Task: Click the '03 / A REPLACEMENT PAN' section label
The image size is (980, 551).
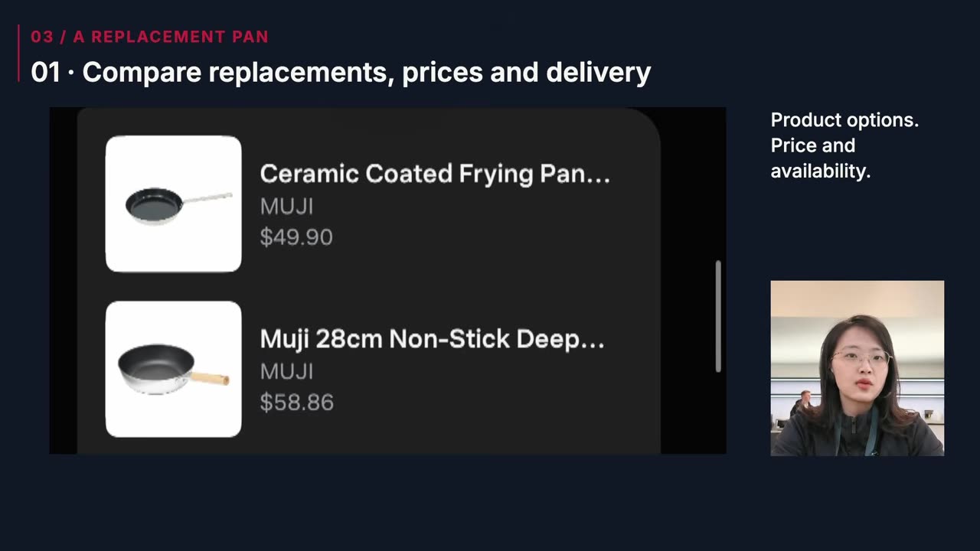Action: coord(149,37)
